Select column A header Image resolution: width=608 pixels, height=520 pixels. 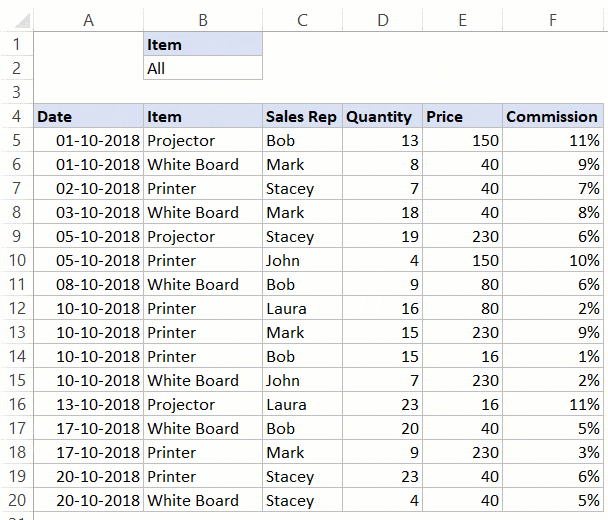88,20
